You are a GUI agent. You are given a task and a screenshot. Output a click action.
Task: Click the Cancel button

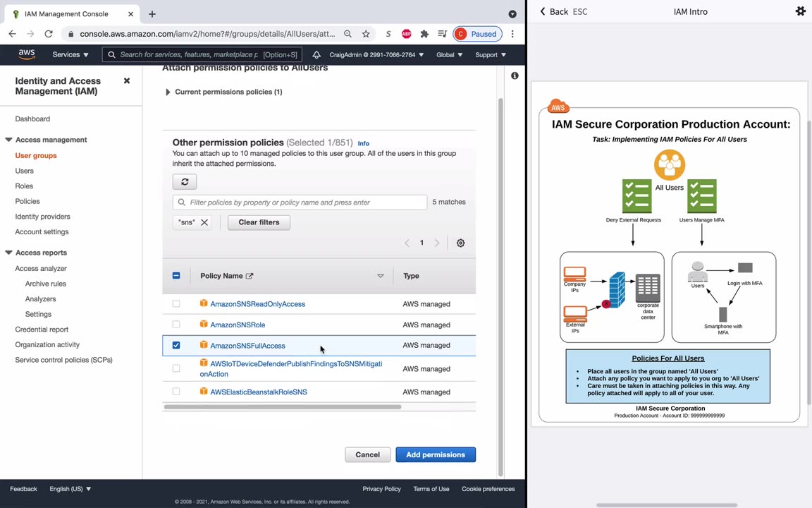pos(368,454)
